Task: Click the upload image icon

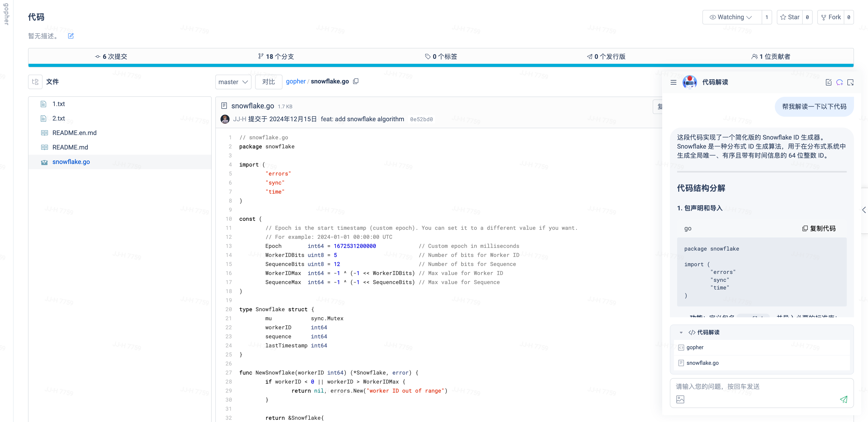Action: click(x=680, y=399)
